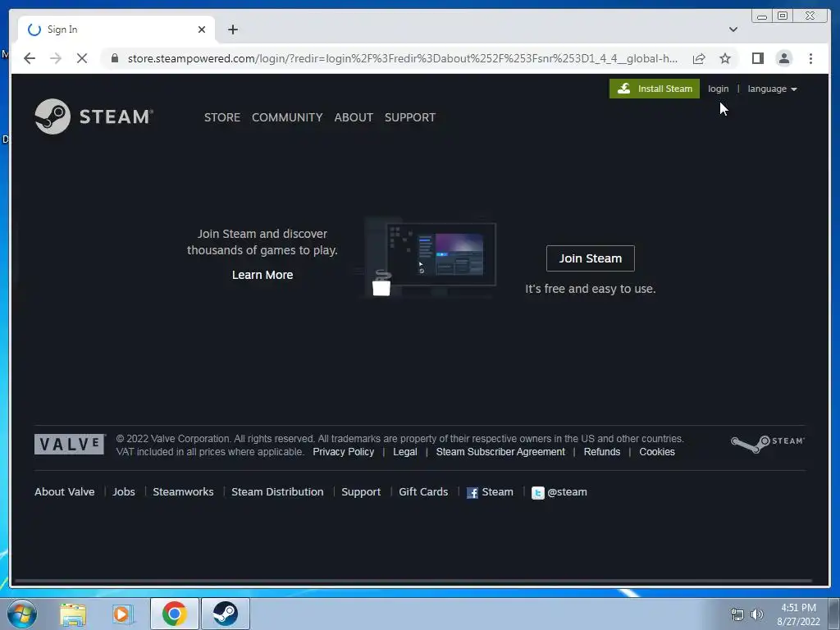Open the footer Support link
This screenshot has width=840, height=630.
click(x=361, y=492)
